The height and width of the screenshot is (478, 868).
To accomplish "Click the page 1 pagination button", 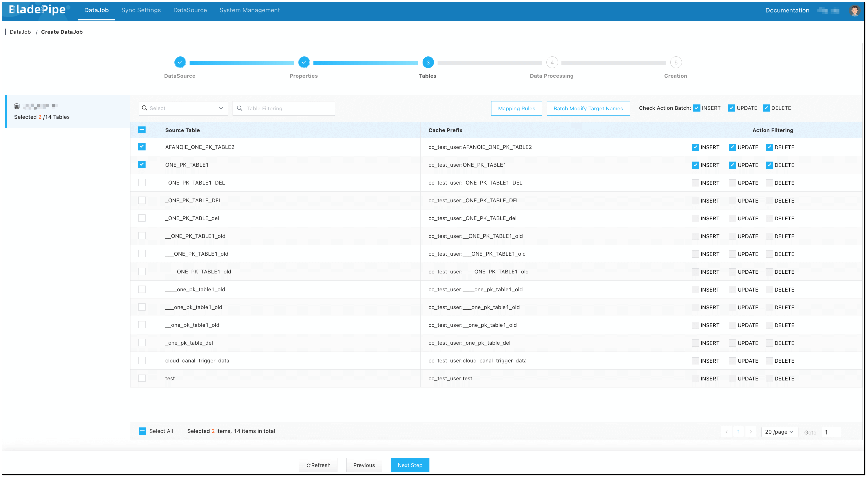I will click(739, 432).
